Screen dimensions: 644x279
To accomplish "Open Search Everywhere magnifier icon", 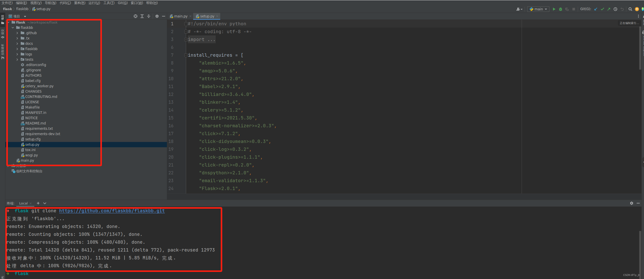I will tap(630, 9).
